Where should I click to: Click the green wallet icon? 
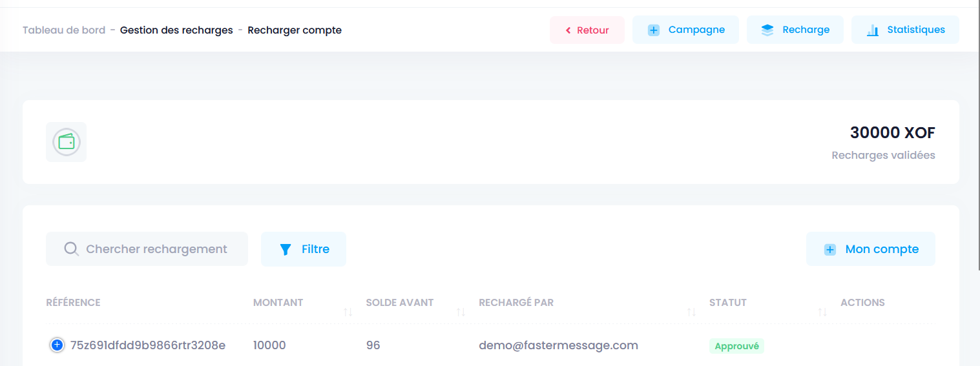[66, 142]
